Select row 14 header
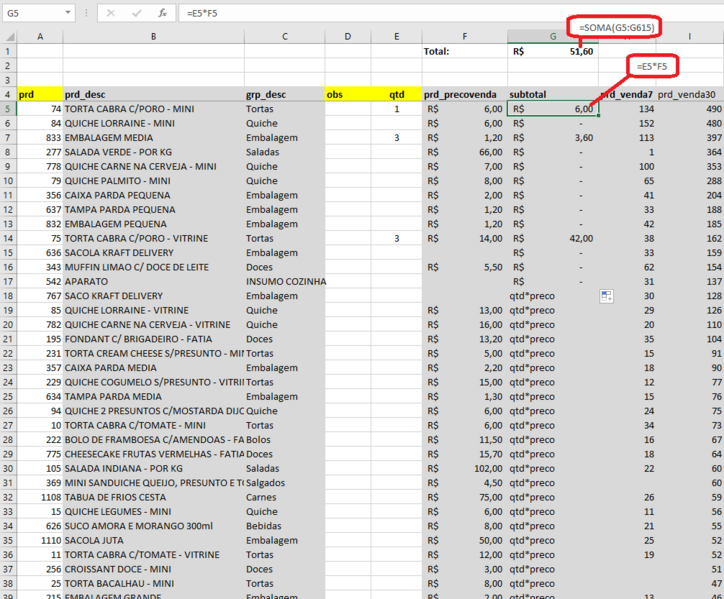The width and height of the screenshot is (724, 599). [8, 238]
